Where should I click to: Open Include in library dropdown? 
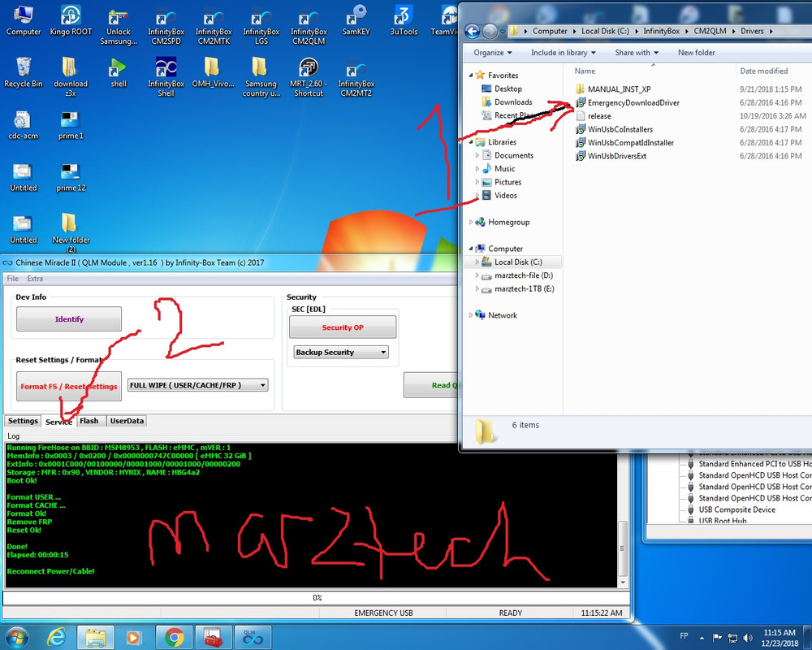click(x=563, y=52)
